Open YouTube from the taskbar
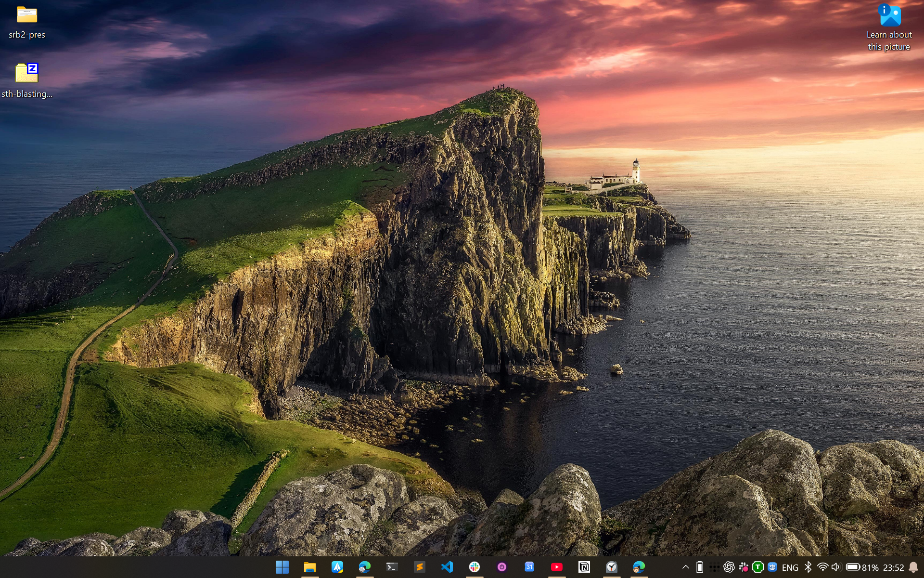 [x=556, y=567]
